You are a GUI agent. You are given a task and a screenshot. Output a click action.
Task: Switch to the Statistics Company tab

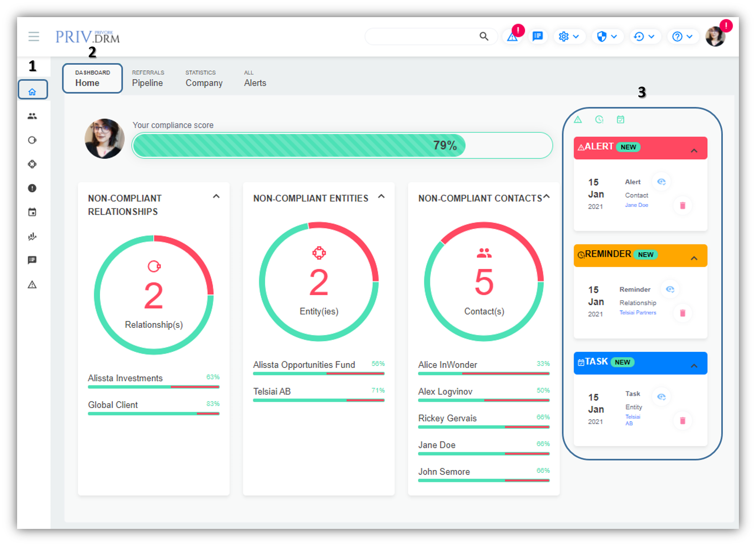pyautogui.click(x=204, y=79)
